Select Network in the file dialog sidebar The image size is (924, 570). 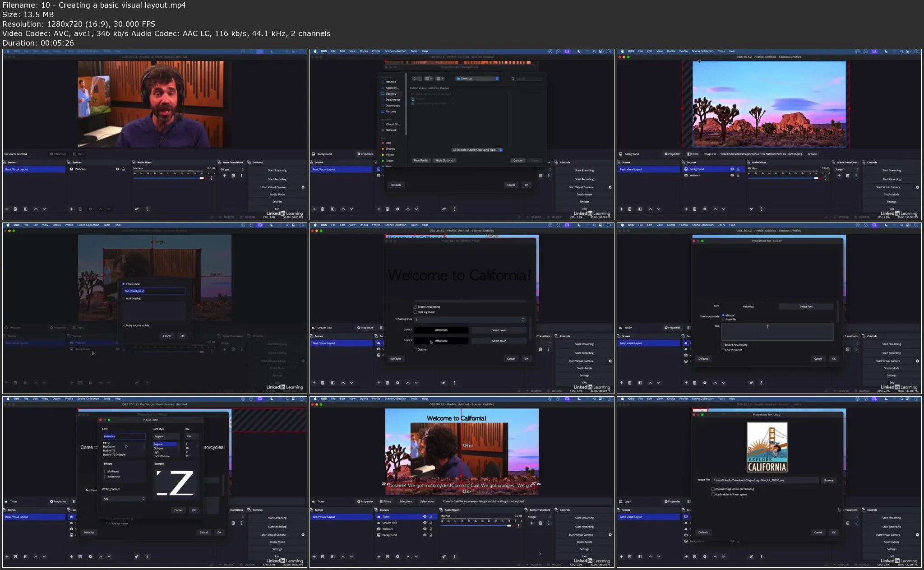pos(391,130)
